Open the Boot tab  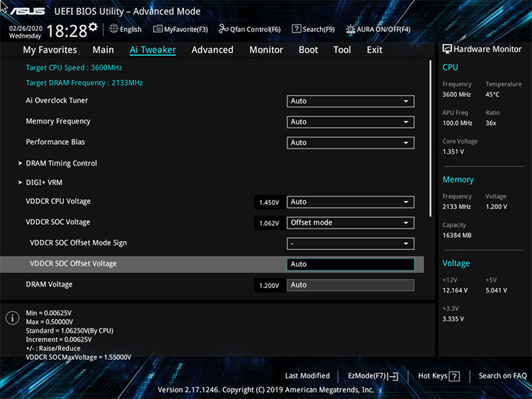pyautogui.click(x=308, y=50)
